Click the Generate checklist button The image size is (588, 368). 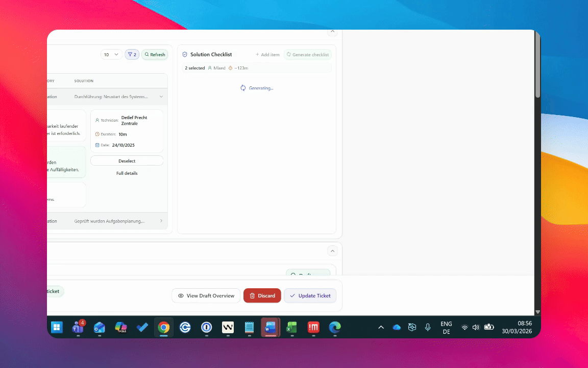307,55
